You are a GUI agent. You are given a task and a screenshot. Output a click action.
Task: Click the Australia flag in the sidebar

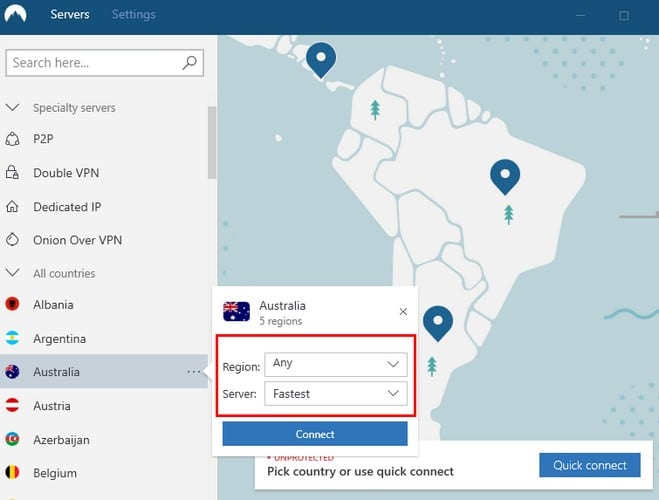coord(12,371)
